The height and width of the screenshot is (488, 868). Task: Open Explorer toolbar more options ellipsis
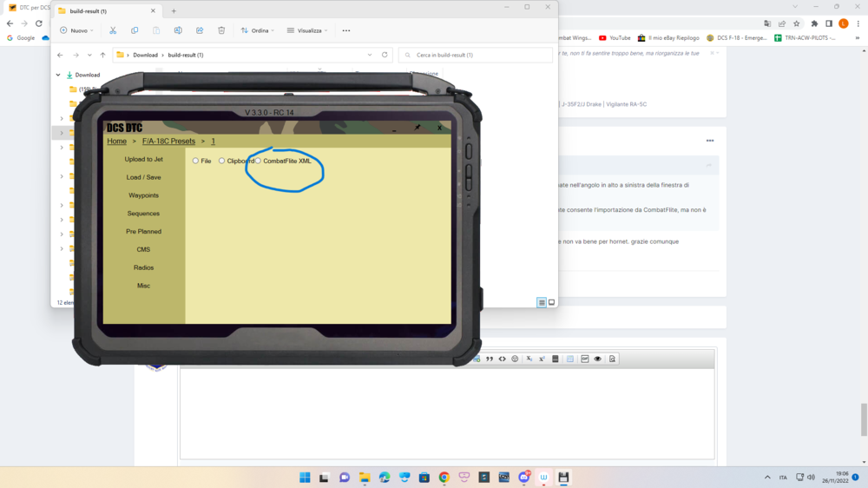coord(346,30)
